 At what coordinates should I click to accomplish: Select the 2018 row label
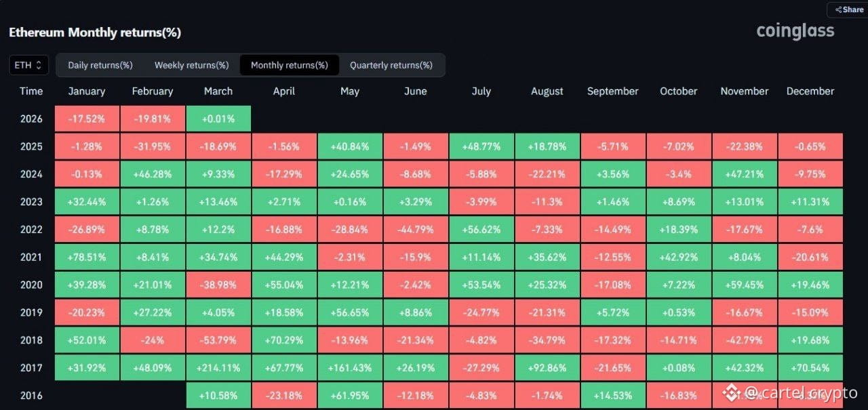(31, 340)
